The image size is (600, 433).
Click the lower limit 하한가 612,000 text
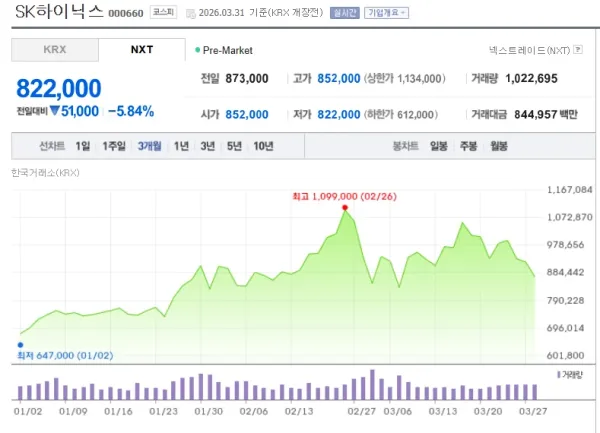(x=401, y=114)
